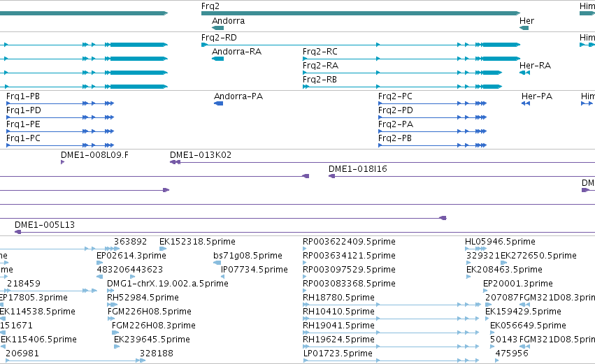
Task: Click the Her-RA transcript label
Action: [x=535, y=66]
